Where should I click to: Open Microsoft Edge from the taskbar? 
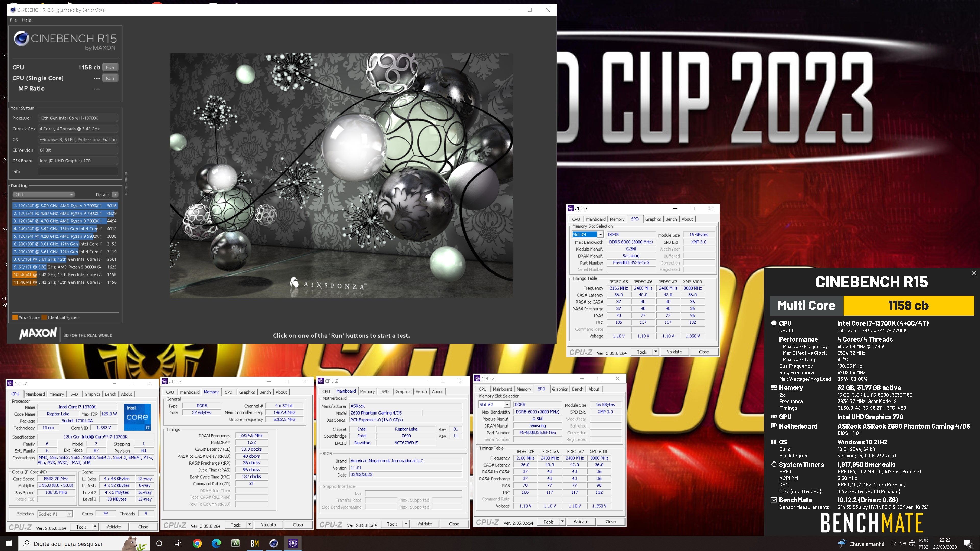click(x=216, y=543)
